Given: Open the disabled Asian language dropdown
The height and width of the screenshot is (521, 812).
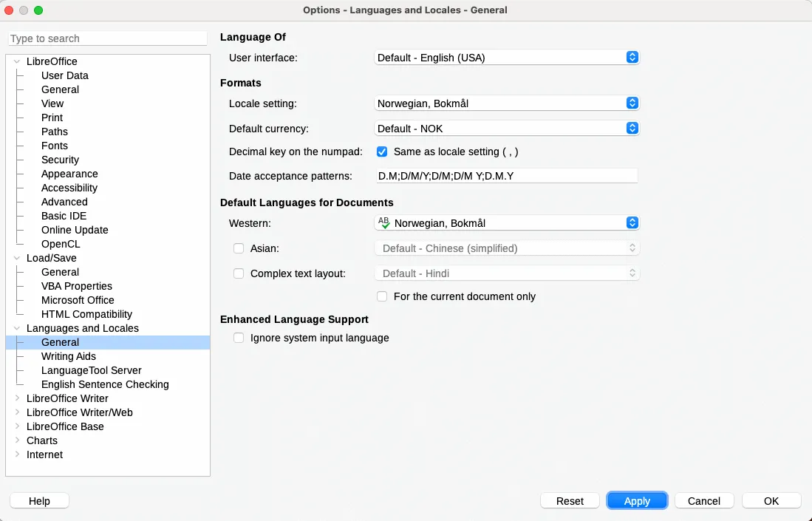Looking at the screenshot, I should (x=506, y=248).
